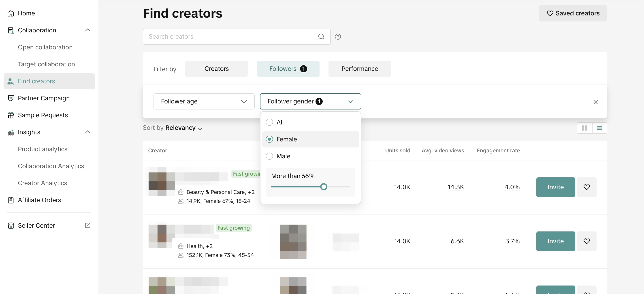This screenshot has height=294, width=644.
Task: Select the Female radio button
Action: pyautogui.click(x=269, y=139)
